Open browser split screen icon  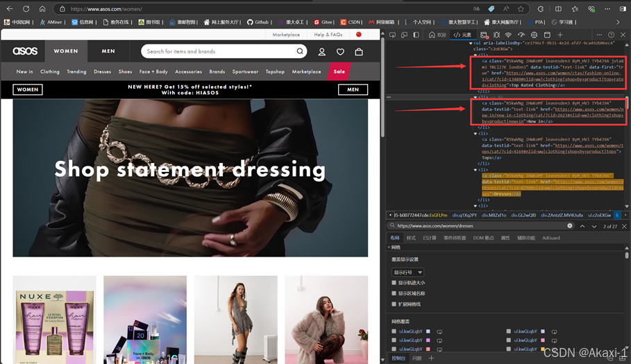coord(559,8)
